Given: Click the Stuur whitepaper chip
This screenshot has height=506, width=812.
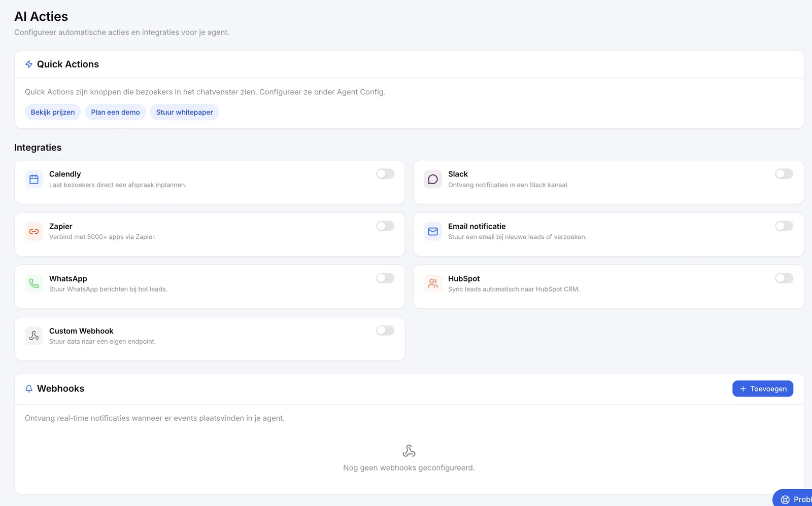Looking at the screenshot, I should tap(184, 112).
